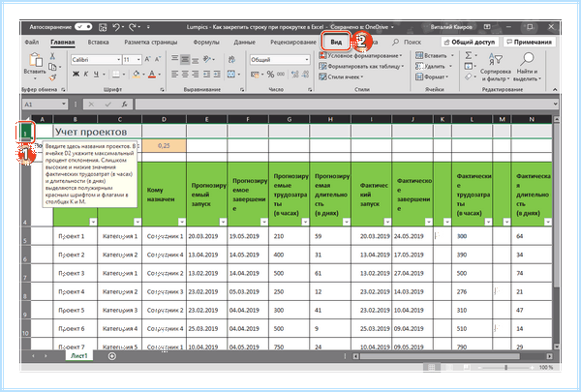Apply comma style 000 number format
The image size is (581, 392).
(281, 75)
